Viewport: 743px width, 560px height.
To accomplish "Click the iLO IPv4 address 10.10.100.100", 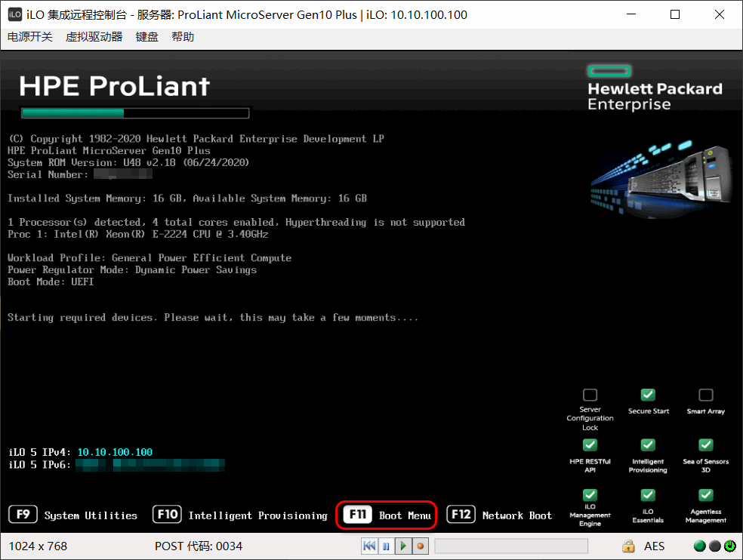I will [x=115, y=452].
